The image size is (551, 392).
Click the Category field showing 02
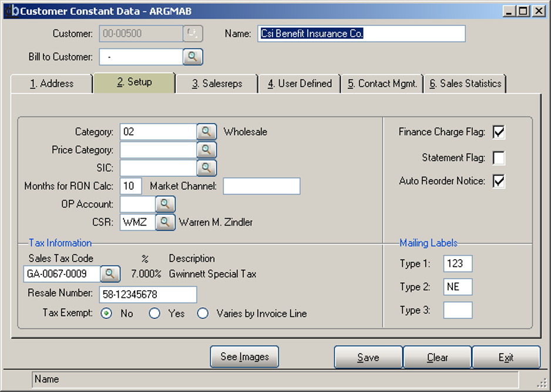click(x=158, y=132)
